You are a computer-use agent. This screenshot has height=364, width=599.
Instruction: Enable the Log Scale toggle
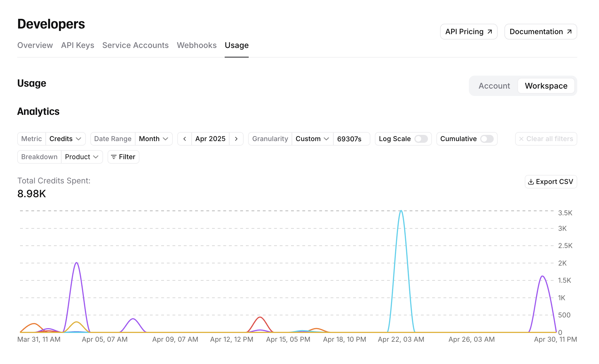pyautogui.click(x=421, y=139)
